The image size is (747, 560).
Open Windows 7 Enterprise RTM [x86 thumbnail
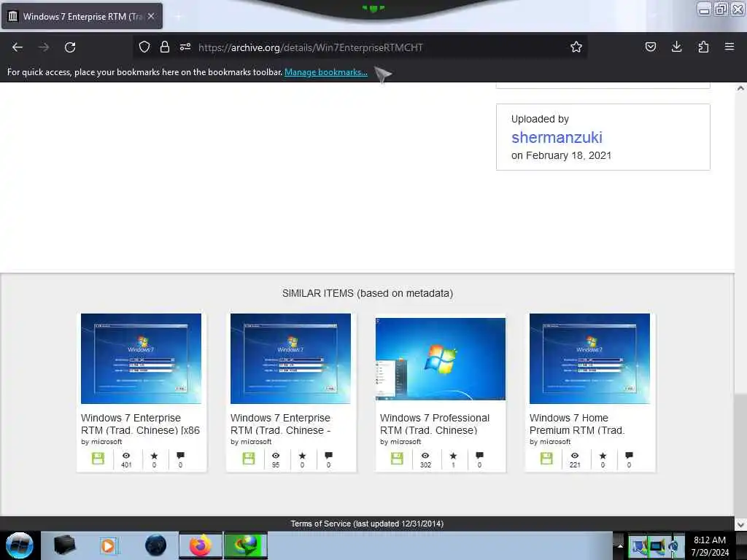click(x=141, y=358)
